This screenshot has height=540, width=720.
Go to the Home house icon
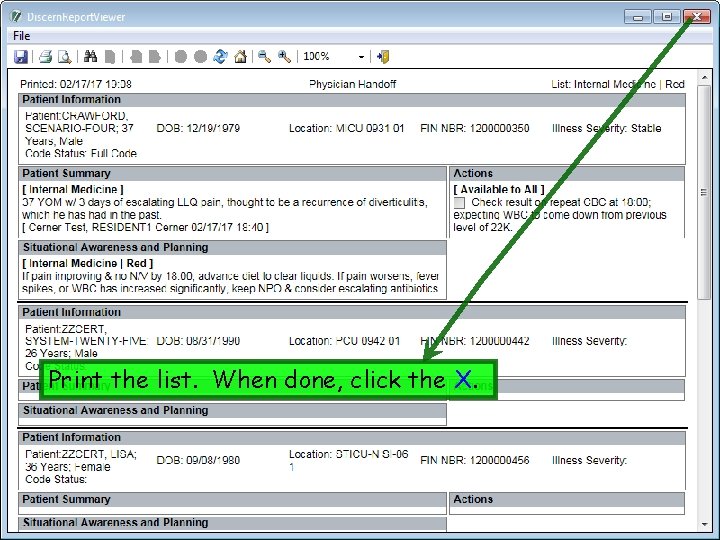(x=240, y=57)
